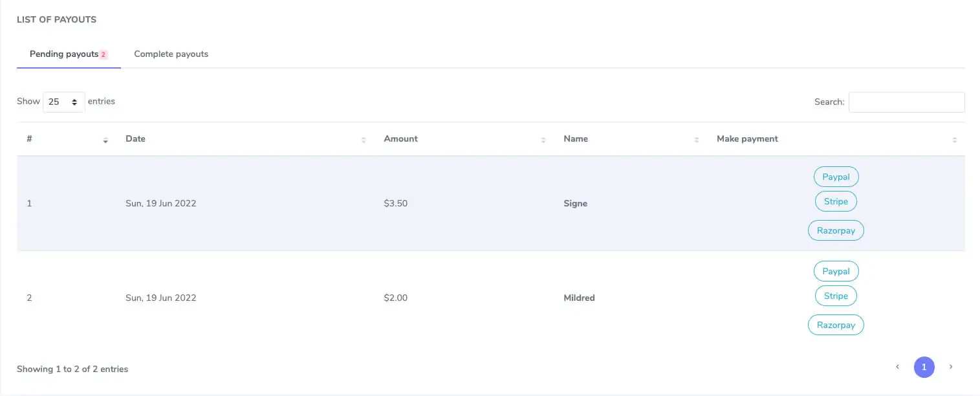Pay Signe with Paypal
The height and width of the screenshot is (396, 980).
click(x=836, y=177)
